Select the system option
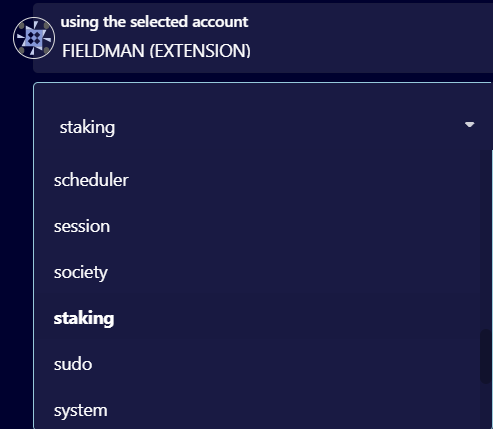This screenshot has height=429, width=493. point(81,410)
